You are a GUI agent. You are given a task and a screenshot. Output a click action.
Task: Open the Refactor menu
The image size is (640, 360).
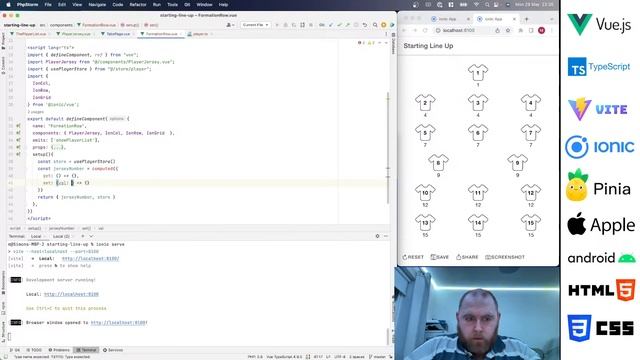tap(138, 4)
